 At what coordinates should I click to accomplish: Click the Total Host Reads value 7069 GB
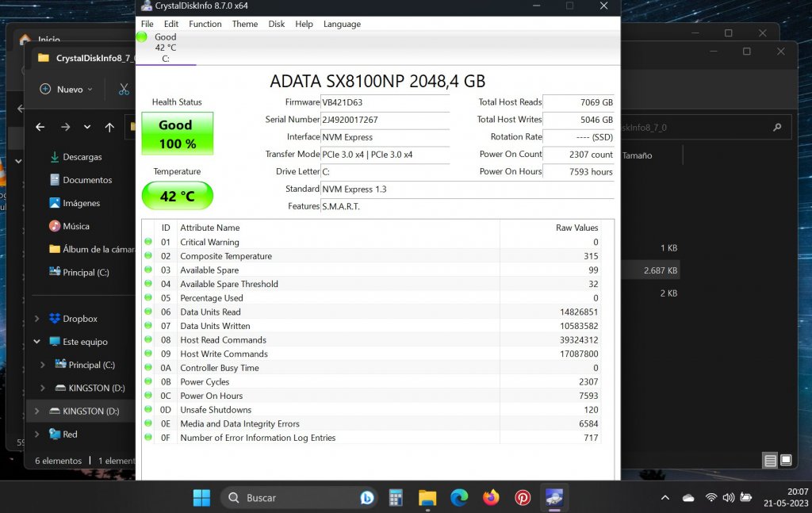[x=578, y=102]
